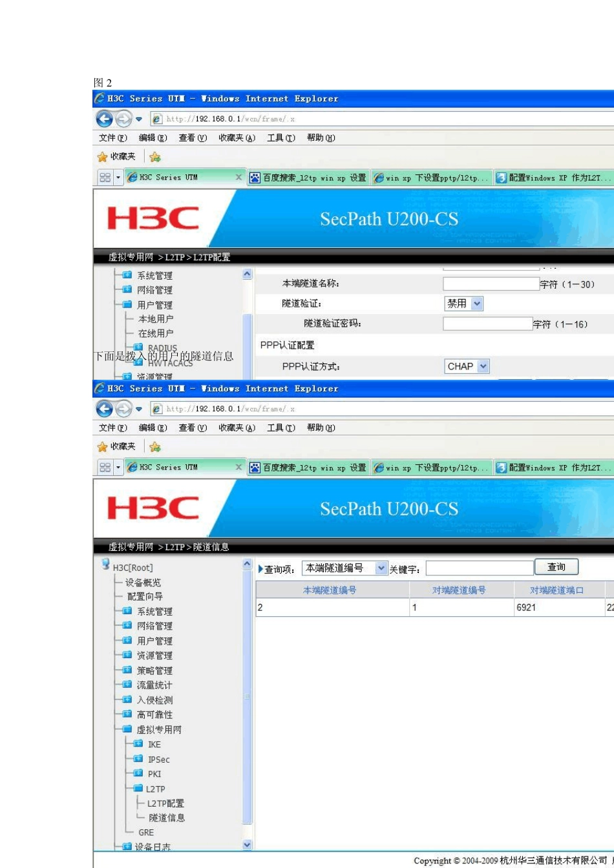Open the 文件(F) menu in the upper window

click(113, 138)
